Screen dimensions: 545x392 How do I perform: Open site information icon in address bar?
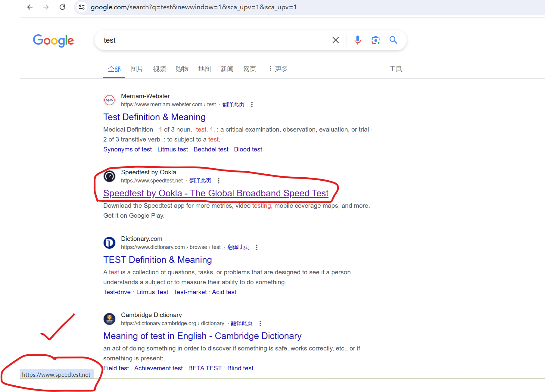click(x=82, y=7)
